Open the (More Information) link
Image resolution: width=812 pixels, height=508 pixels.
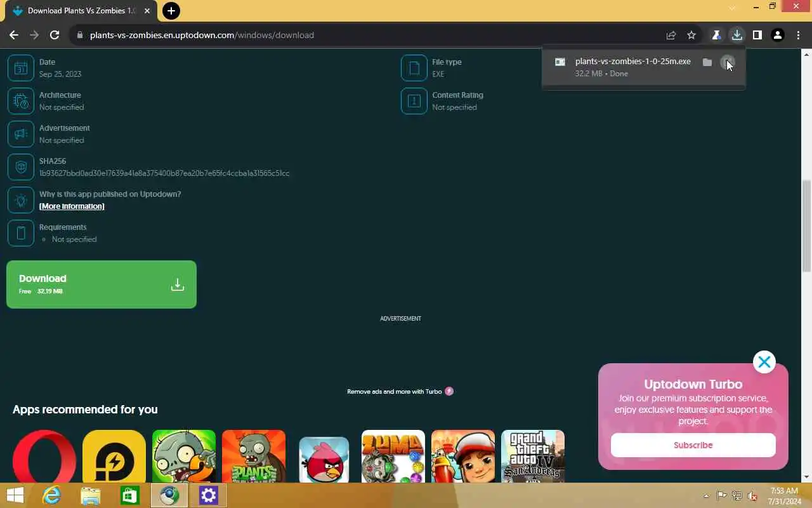click(x=72, y=206)
